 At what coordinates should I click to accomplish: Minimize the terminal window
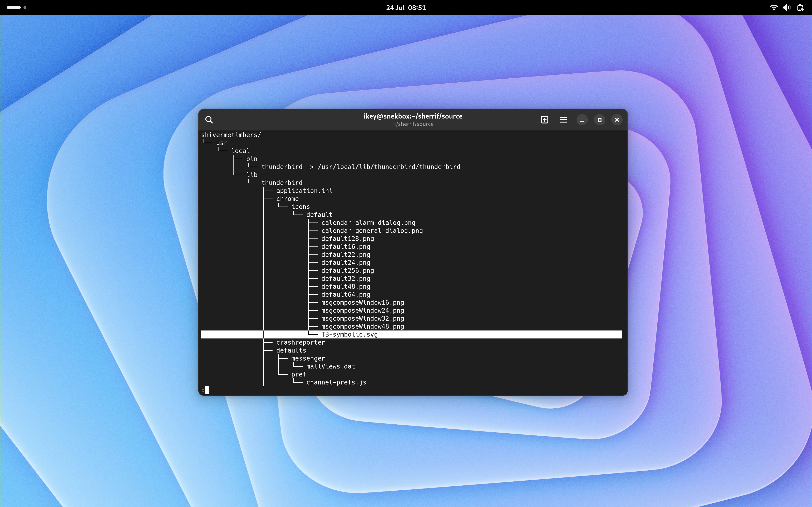coord(582,120)
